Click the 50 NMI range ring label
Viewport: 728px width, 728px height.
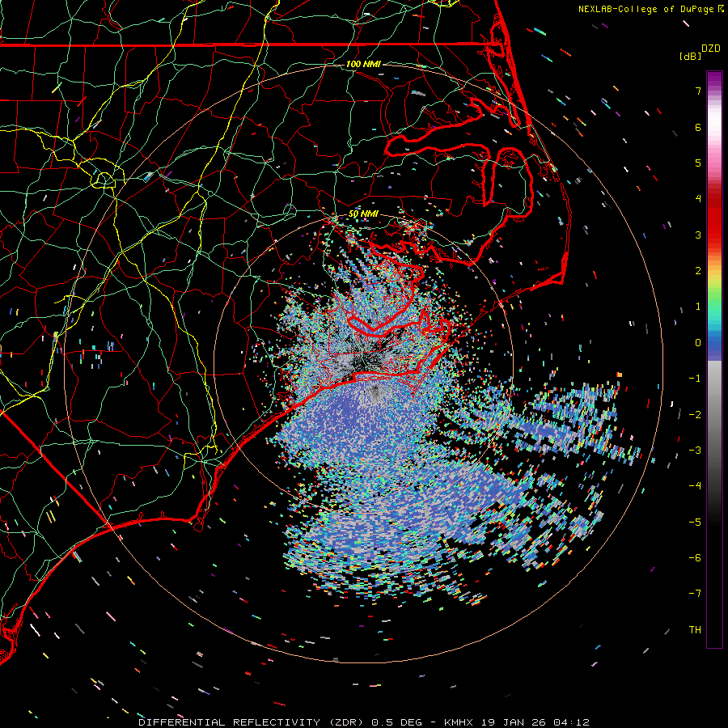point(363,214)
